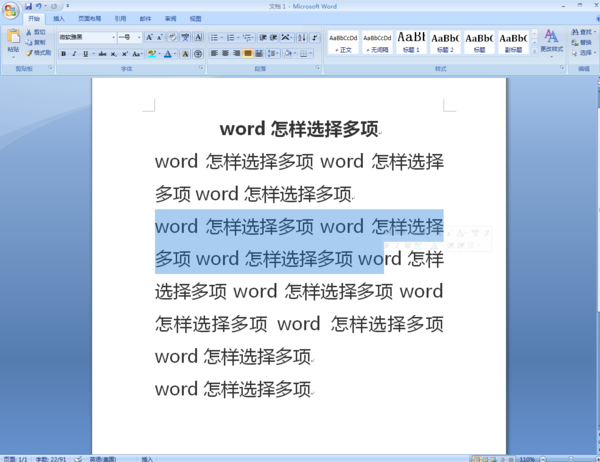Open the 引用 (References) tab
Viewport: 600px width, 462px height.
pos(120,18)
